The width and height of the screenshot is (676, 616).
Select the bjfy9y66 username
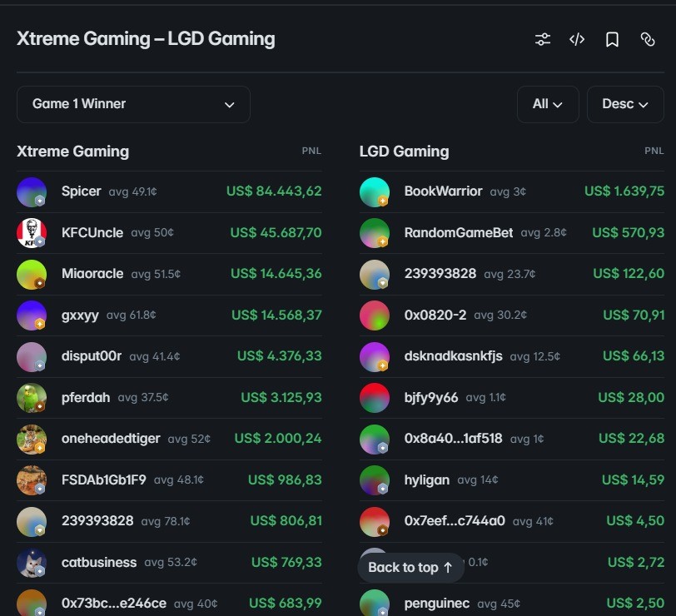click(x=431, y=397)
